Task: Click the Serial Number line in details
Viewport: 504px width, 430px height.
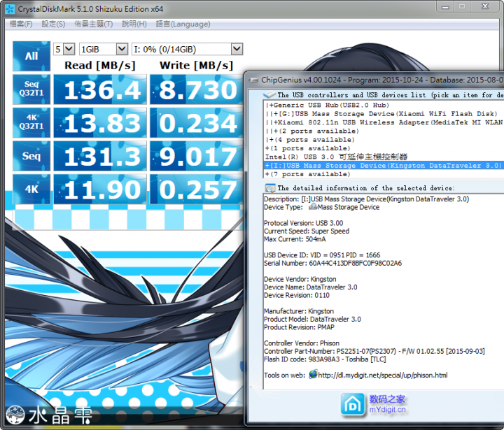Action: pos(332,263)
